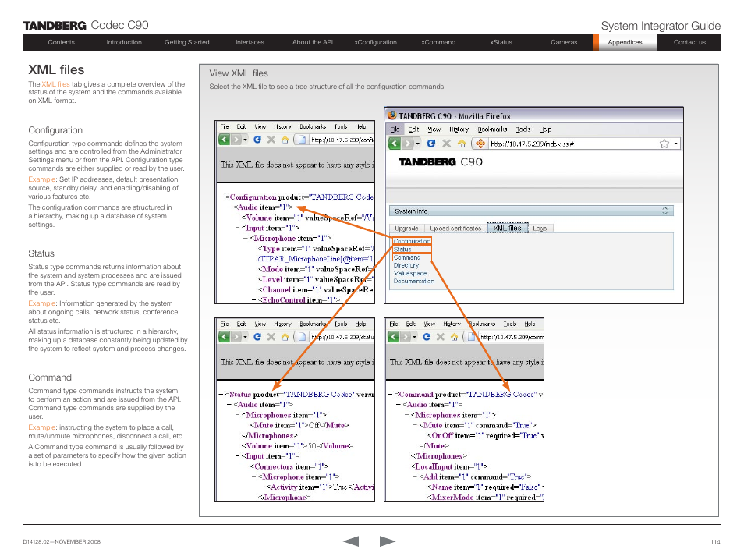The width and height of the screenshot is (744, 560).
Task: Open the xConfiguration section tab
Action: tap(375, 42)
